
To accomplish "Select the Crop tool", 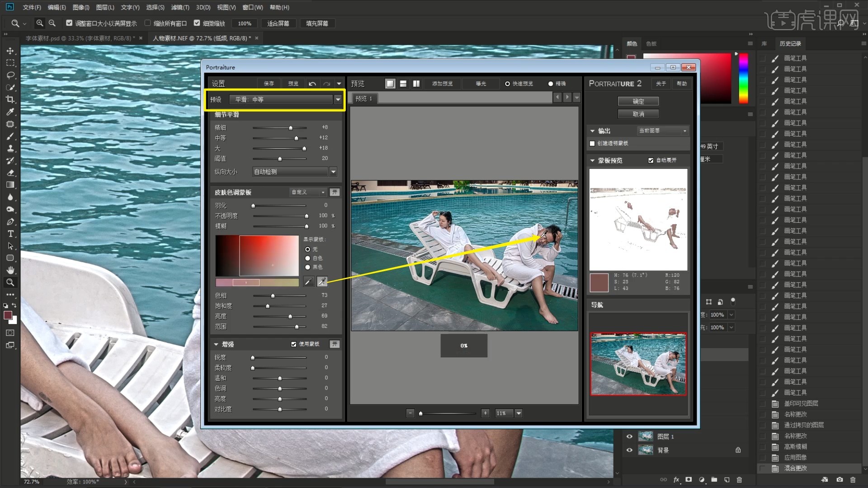I will point(10,99).
